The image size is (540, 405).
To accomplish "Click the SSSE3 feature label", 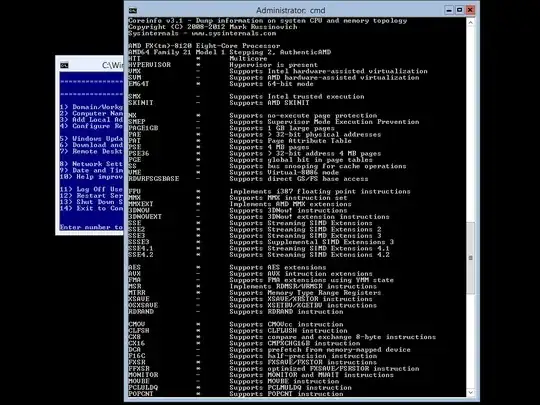I will coord(138,242).
